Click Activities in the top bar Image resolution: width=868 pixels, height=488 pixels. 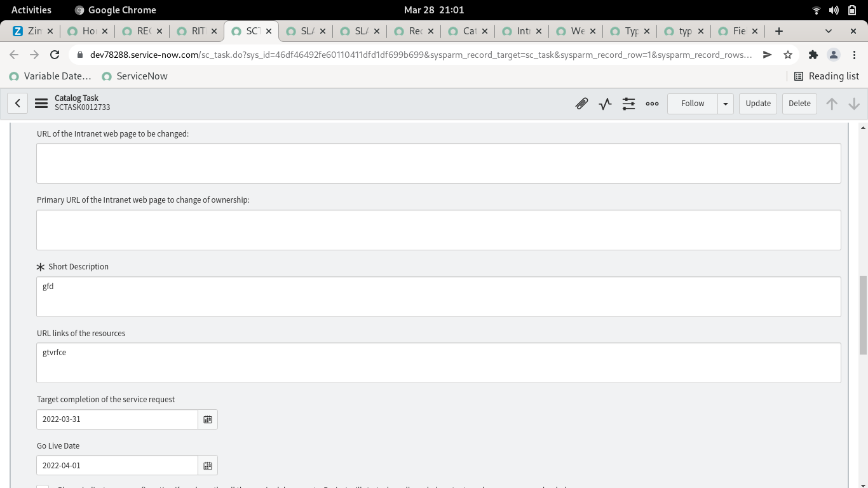point(31,10)
